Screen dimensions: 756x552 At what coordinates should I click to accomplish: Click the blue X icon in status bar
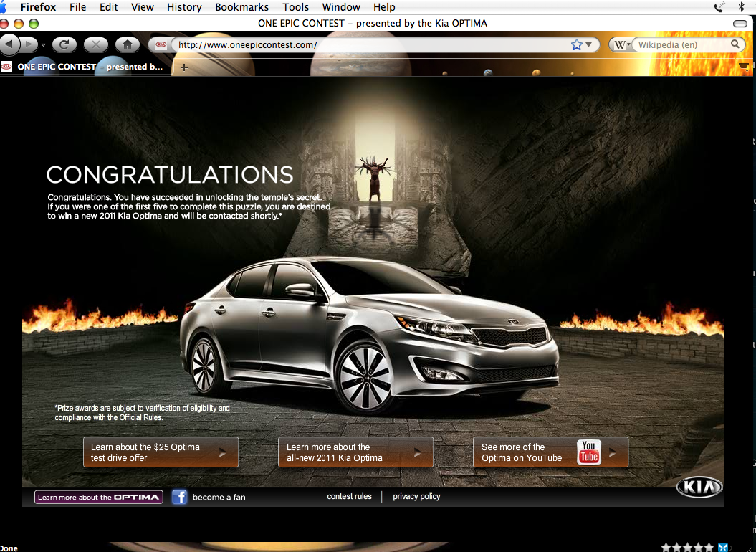[723, 547]
